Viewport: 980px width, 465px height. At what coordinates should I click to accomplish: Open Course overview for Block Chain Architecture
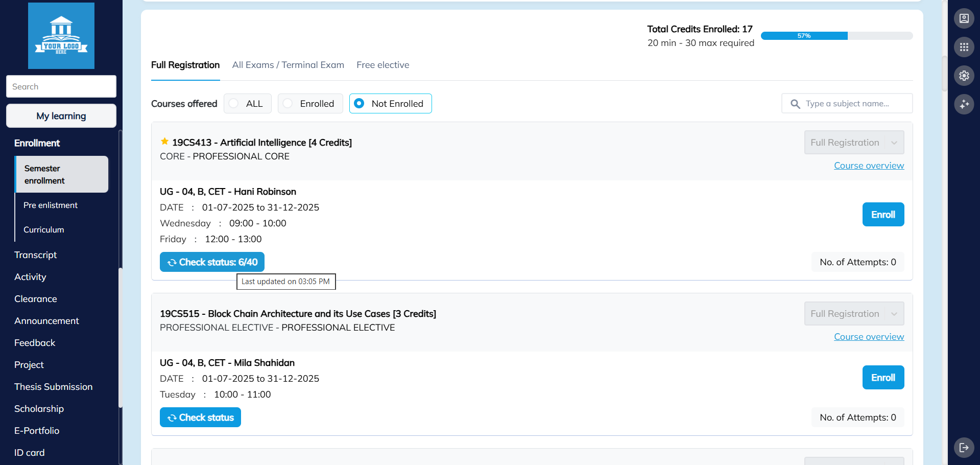[869, 336]
